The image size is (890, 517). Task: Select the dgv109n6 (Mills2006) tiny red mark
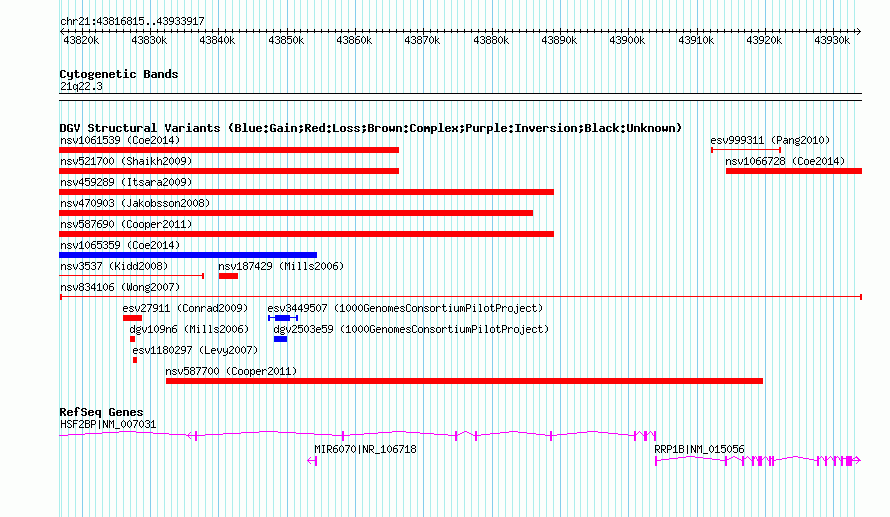(132, 339)
